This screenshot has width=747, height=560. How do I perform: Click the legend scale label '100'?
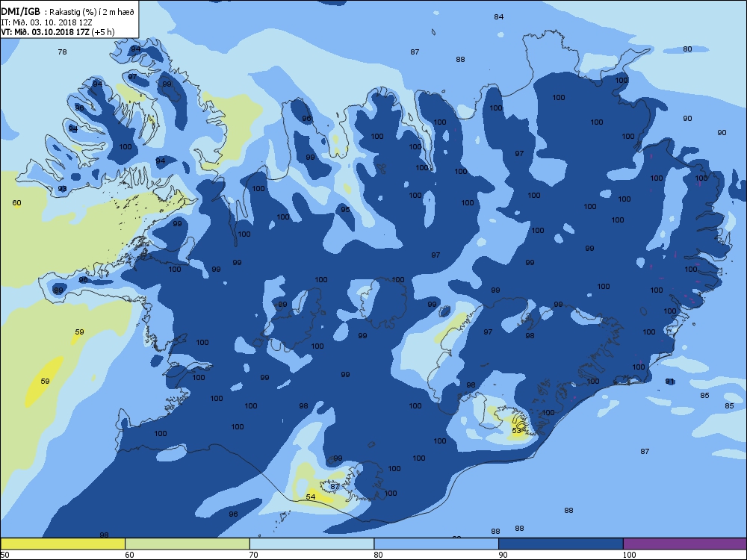tap(629, 555)
